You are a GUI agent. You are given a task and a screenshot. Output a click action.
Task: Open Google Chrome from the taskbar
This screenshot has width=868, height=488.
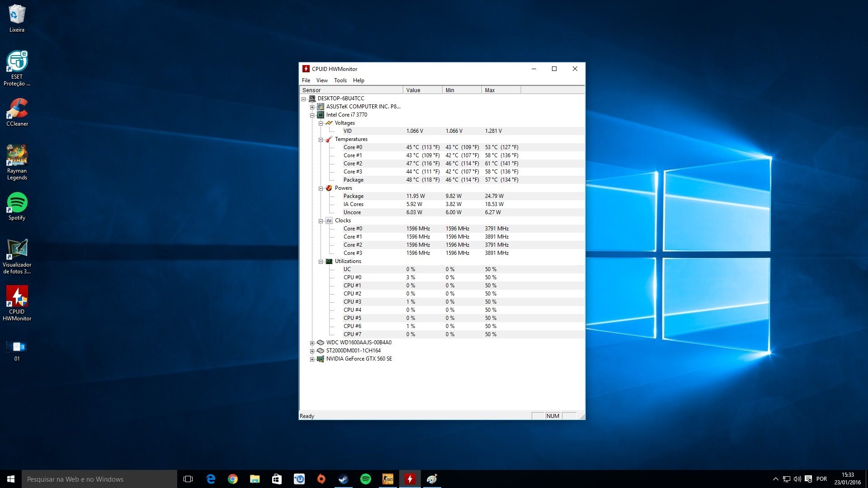pos(233,479)
